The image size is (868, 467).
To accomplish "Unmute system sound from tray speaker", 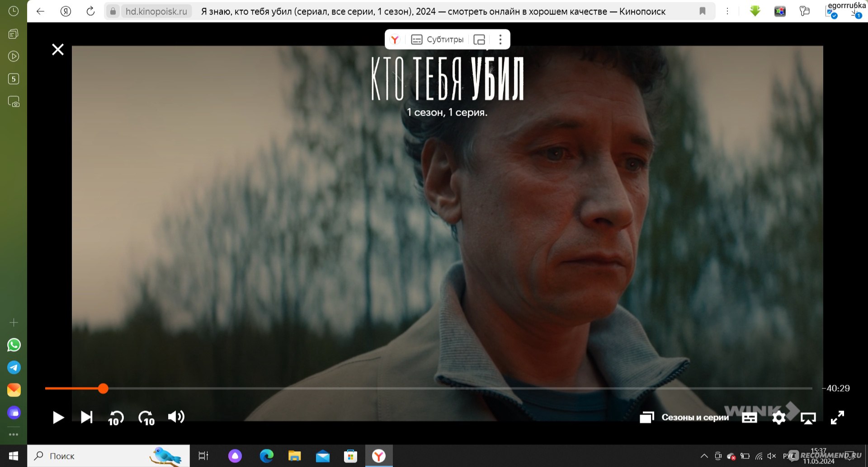I will click(x=772, y=456).
